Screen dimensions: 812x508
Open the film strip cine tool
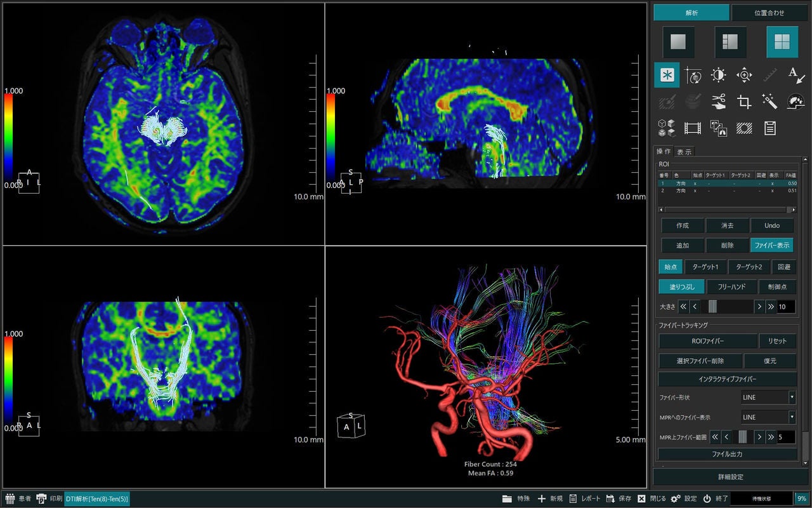tap(692, 128)
